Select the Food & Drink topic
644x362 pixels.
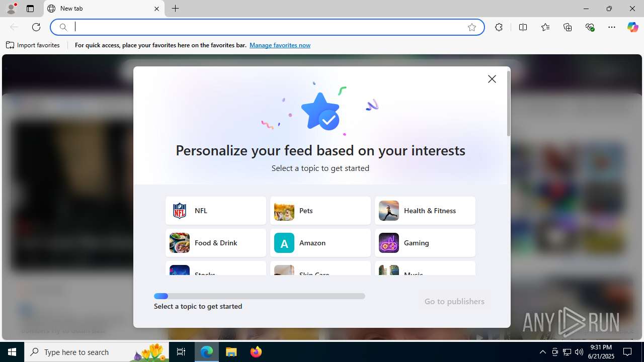pos(216,243)
